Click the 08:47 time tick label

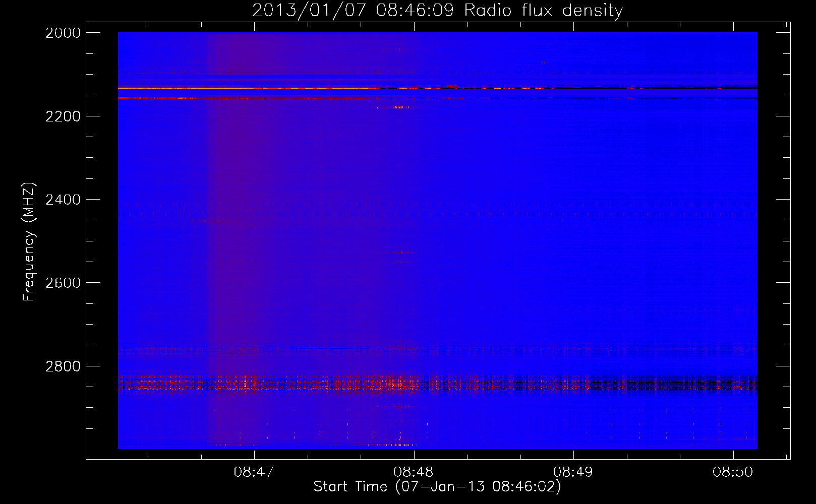(x=254, y=472)
